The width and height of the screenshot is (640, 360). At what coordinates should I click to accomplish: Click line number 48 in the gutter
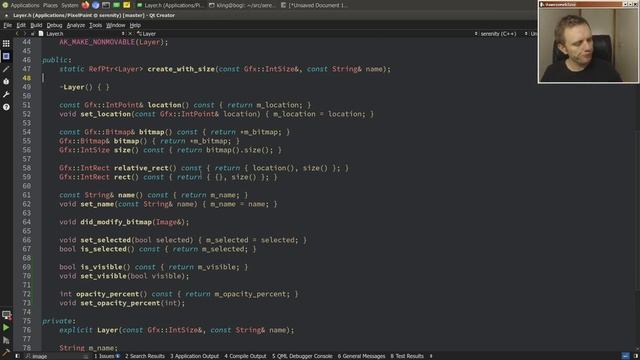27,78
